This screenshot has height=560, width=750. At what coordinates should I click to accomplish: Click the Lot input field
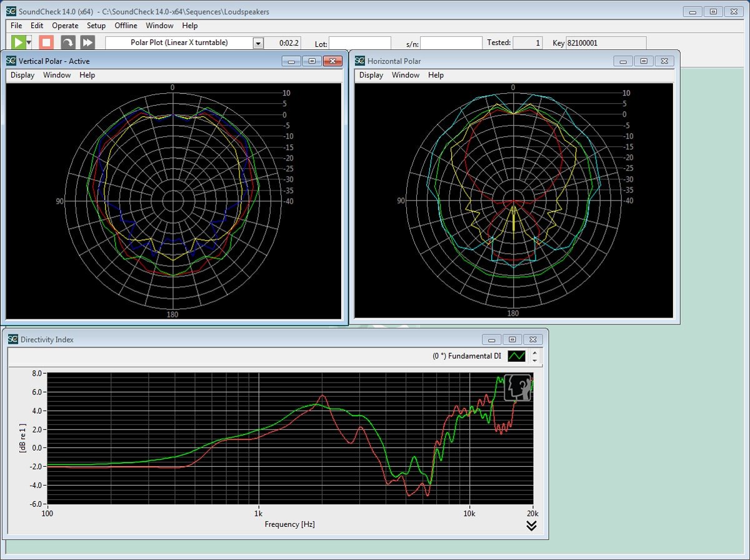click(x=360, y=43)
